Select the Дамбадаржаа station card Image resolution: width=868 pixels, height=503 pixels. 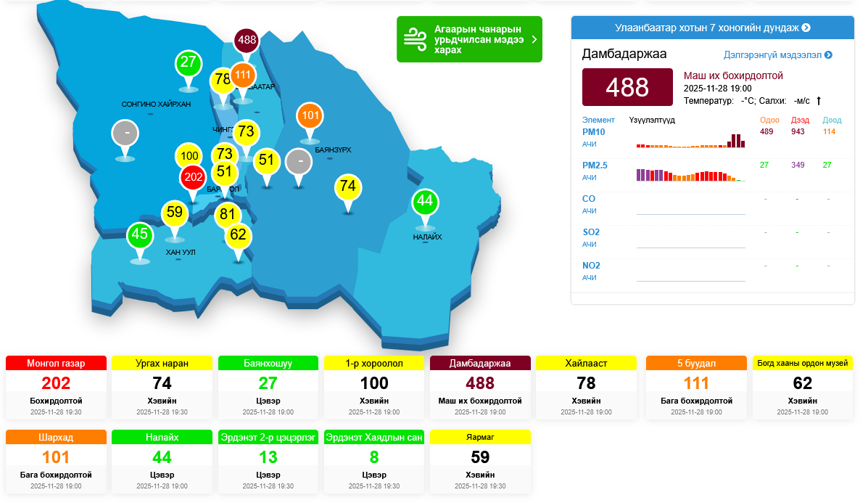[x=480, y=388]
